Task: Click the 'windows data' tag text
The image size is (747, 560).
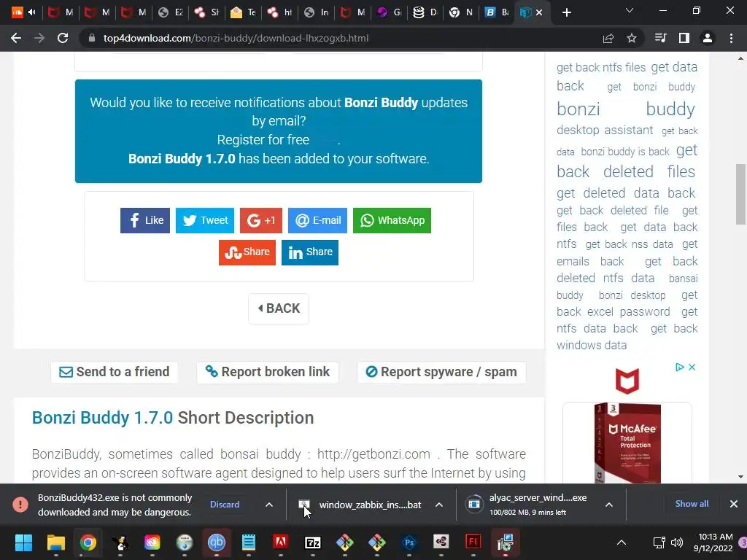Action: point(592,345)
